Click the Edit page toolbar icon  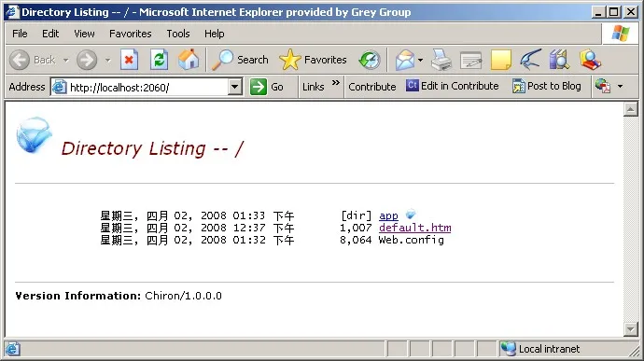coord(471,61)
